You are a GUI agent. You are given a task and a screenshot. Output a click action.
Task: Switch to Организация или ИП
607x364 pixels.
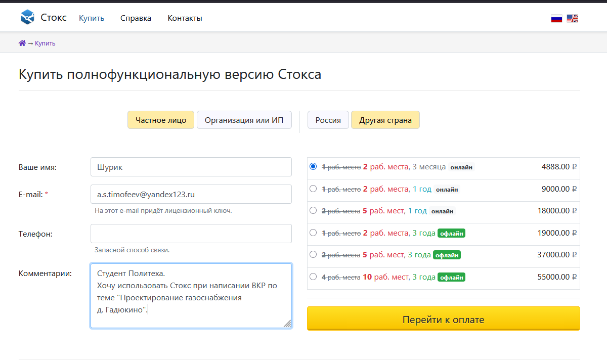pyautogui.click(x=244, y=120)
